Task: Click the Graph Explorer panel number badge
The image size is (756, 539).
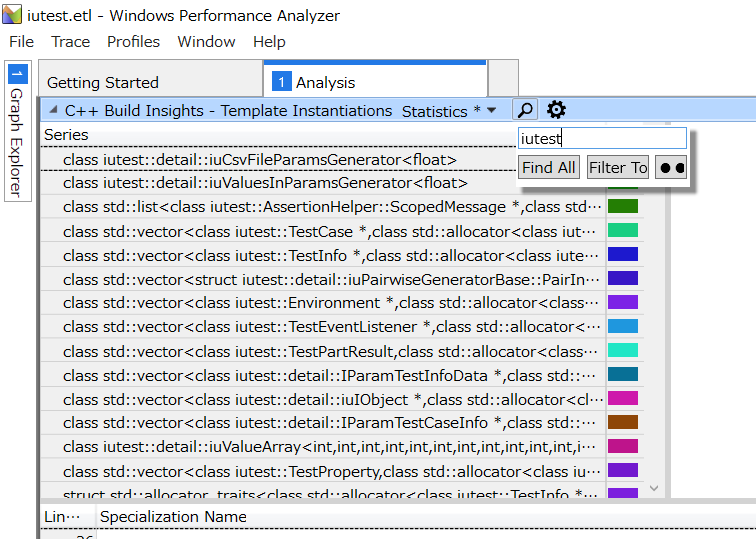Action: (x=18, y=74)
